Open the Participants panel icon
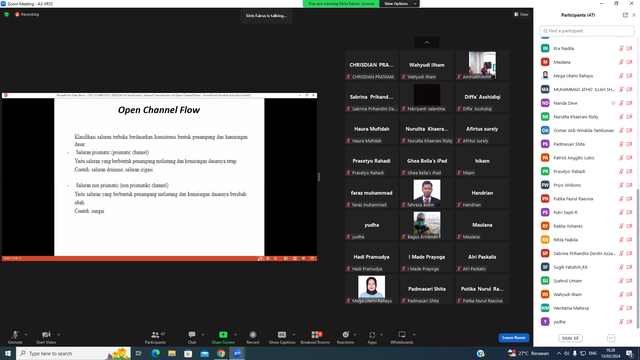This screenshot has width=640, height=360. pyautogui.click(x=155, y=335)
